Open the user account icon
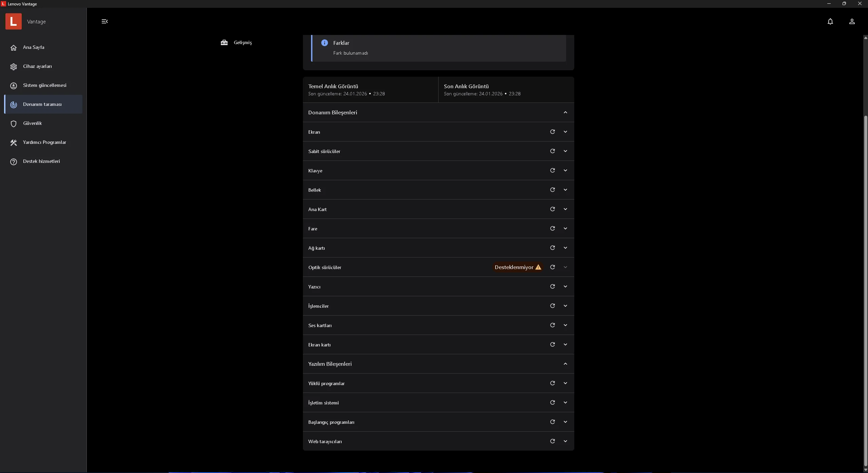868x473 pixels. coord(852,21)
